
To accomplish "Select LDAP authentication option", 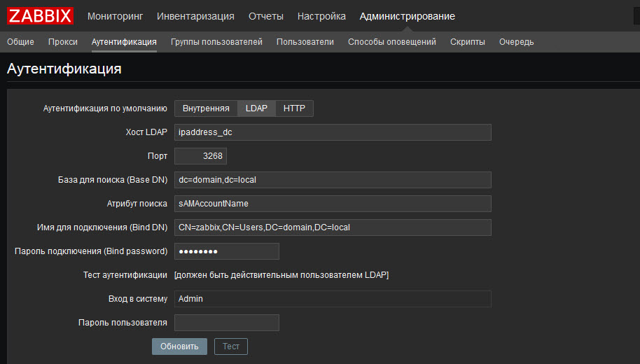I will click(256, 108).
